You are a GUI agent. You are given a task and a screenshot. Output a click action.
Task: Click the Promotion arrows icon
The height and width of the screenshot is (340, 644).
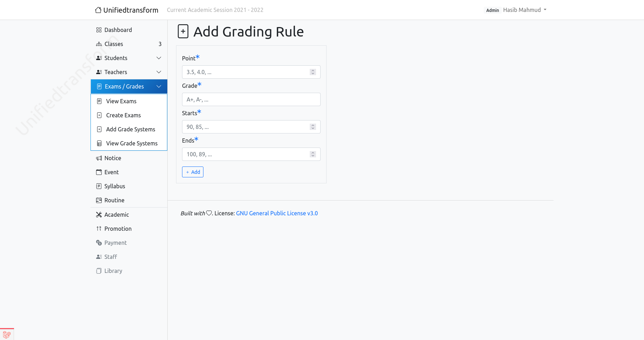tap(99, 229)
